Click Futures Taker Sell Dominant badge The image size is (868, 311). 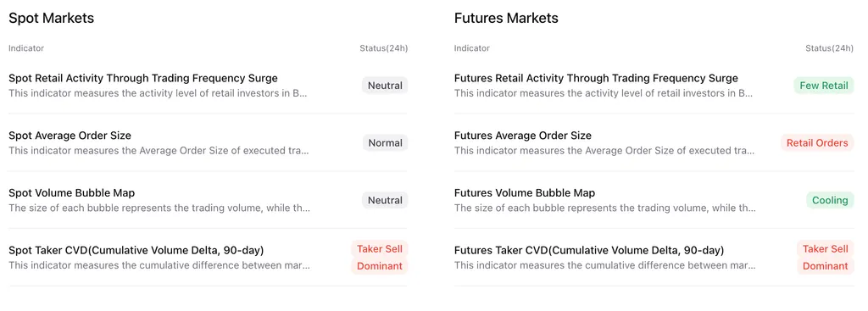(826, 258)
